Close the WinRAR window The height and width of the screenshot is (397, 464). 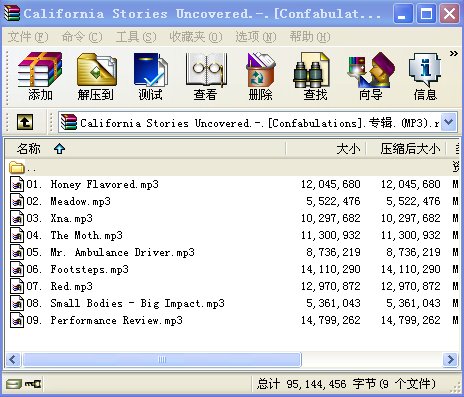[449, 14]
